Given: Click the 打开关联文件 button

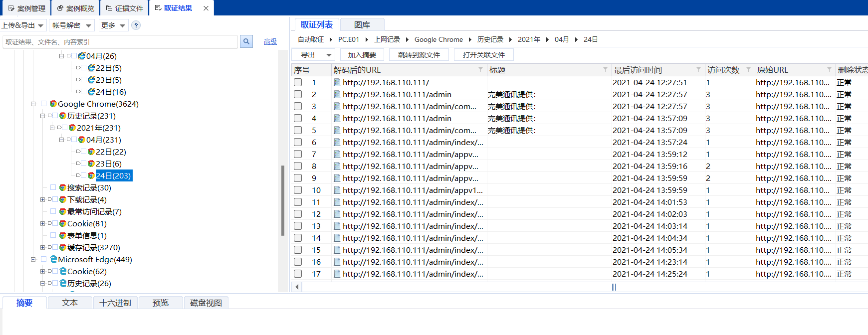Looking at the screenshot, I should [x=484, y=55].
